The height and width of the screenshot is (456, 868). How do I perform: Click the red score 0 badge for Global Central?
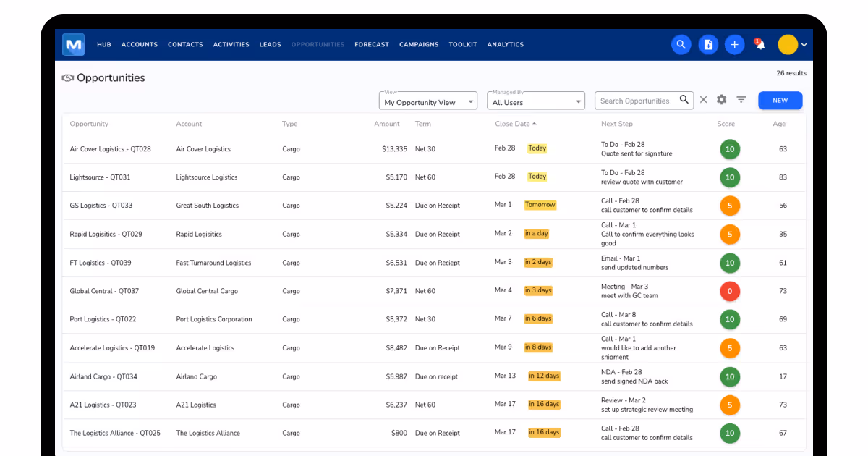click(x=730, y=291)
